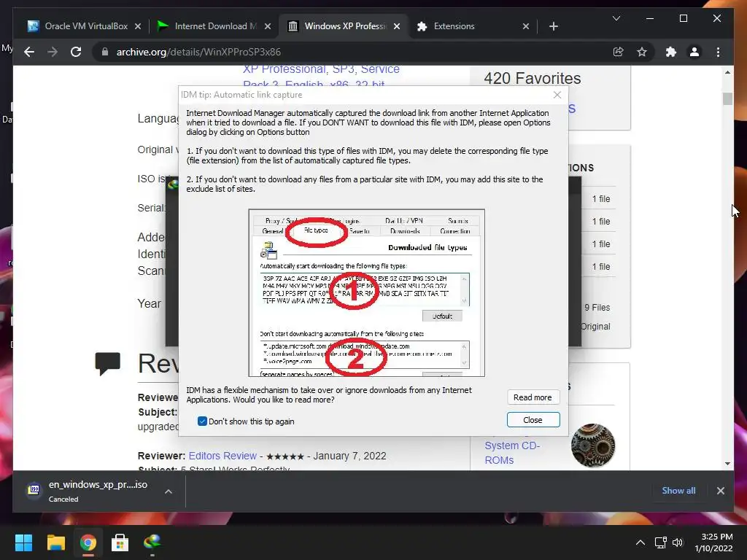Screen dimensions: 747x560
Task: Click the Close button in IDM tip
Action: coord(533,420)
